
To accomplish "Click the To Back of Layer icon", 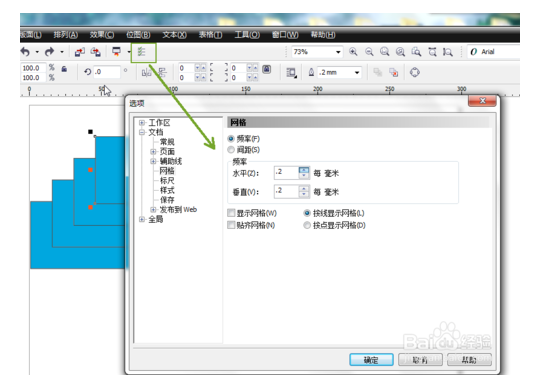I will 394,72.
